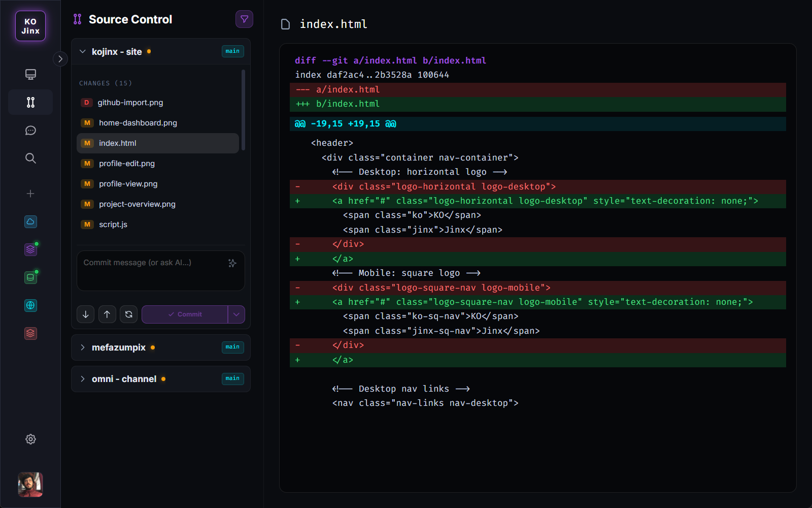Click the pull down-arrow button
This screenshot has width=812, height=508.
pyautogui.click(x=86, y=314)
